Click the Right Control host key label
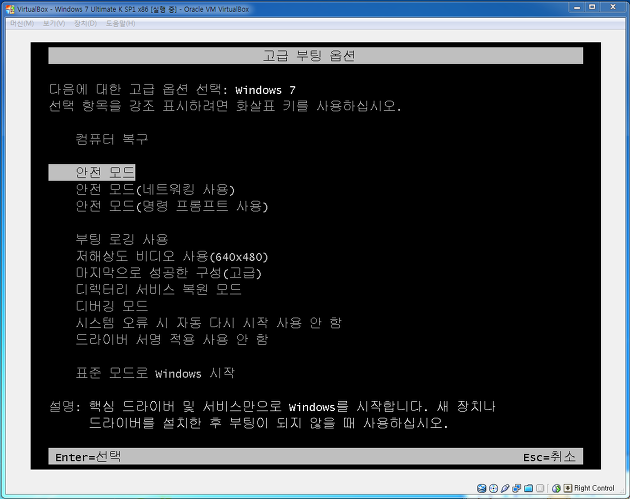 pyautogui.click(x=594, y=488)
